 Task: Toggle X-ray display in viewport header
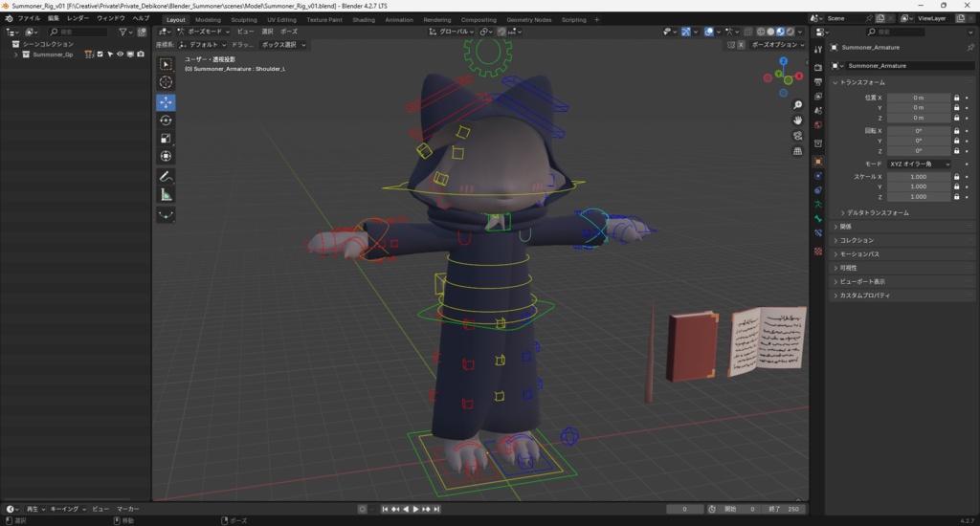tap(748, 32)
